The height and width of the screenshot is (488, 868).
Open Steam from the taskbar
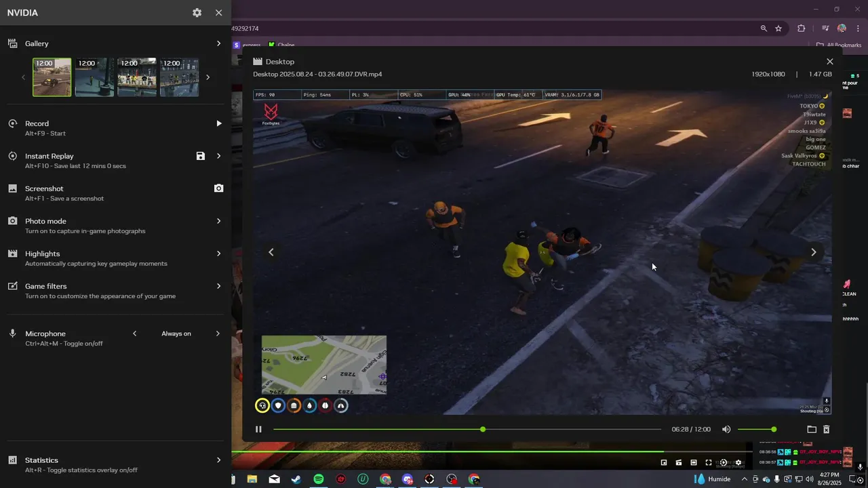[296, 479]
